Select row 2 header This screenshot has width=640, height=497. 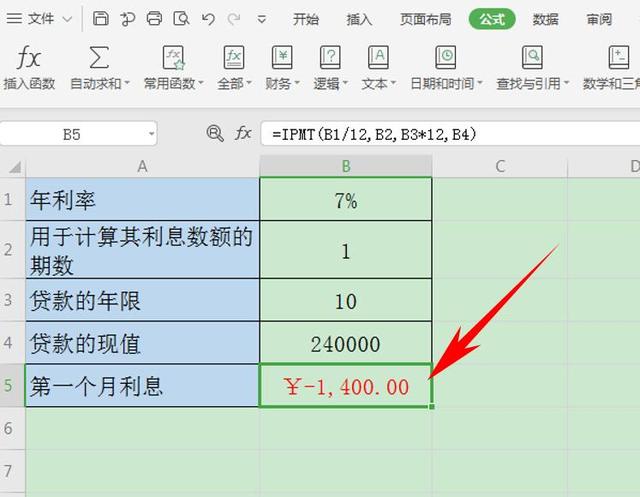tap(12, 250)
